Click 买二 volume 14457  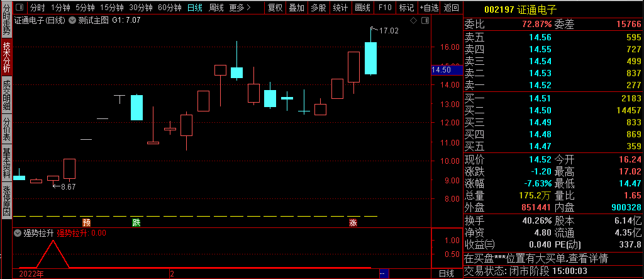click(x=629, y=110)
